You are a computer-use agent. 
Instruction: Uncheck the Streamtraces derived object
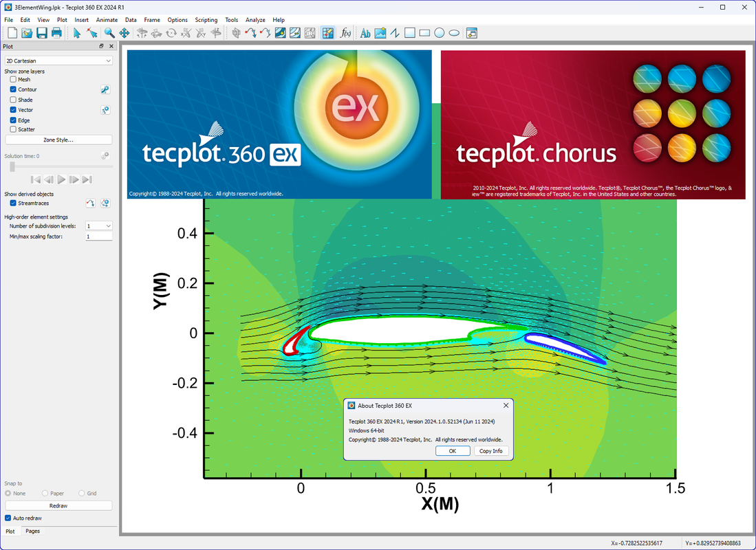pyautogui.click(x=13, y=203)
